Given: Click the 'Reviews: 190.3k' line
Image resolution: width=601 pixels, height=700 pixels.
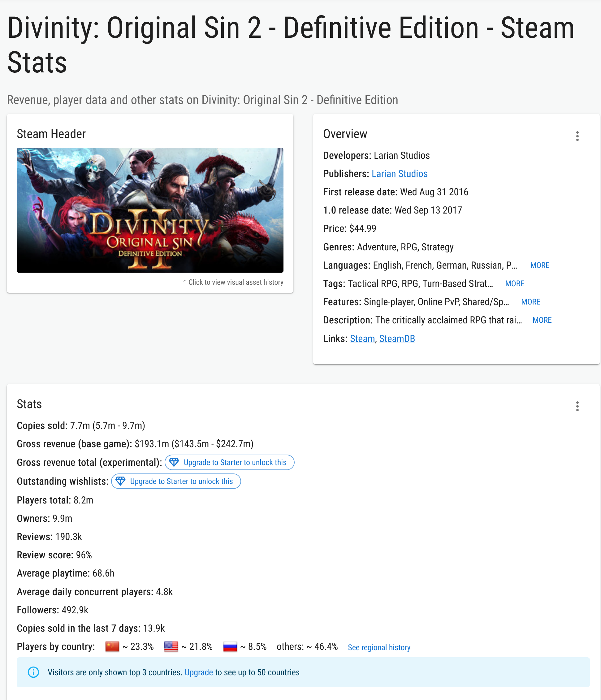Looking at the screenshot, I should (49, 537).
